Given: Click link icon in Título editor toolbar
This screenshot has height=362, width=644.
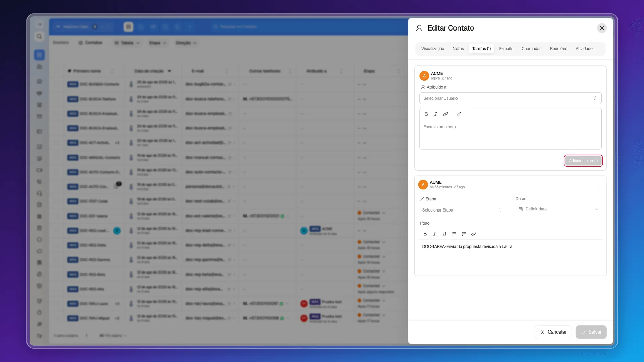Looking at the screenshot, I should [x=474, y=234].
